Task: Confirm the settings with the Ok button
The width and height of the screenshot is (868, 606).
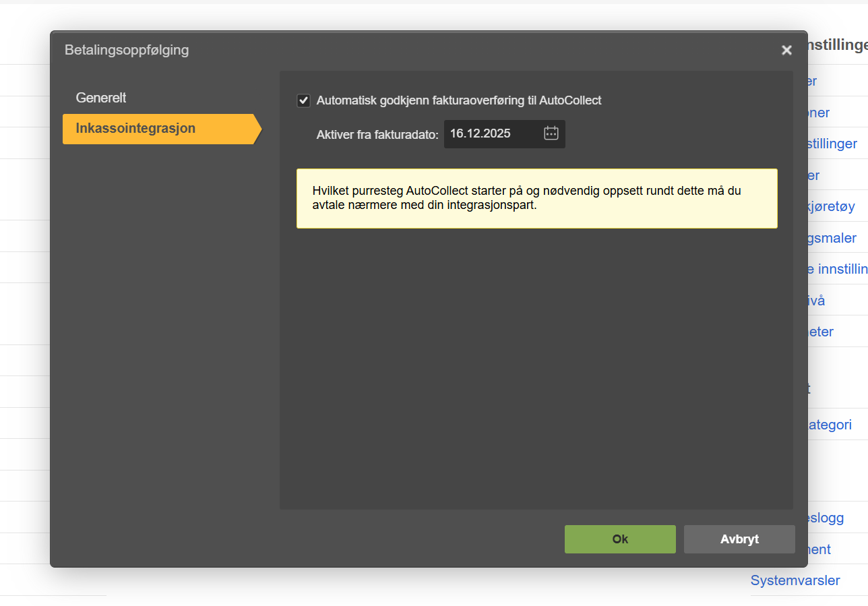Action: (x=619, y=539)
